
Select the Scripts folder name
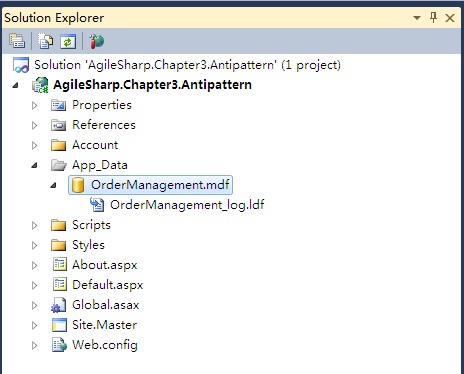(x=91, y=225)
